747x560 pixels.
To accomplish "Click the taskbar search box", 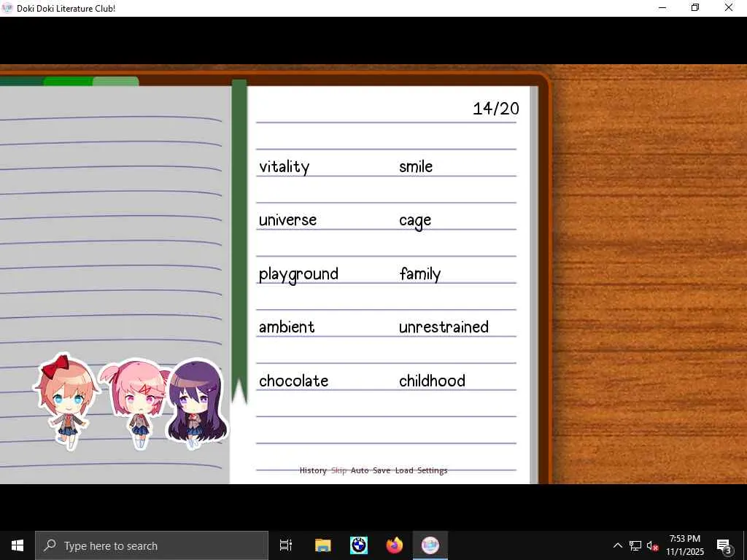I will coord(152,545).
